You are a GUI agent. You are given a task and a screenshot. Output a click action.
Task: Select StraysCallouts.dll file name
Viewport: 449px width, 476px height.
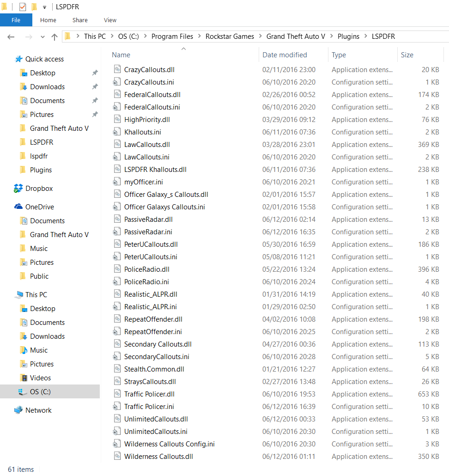150,382
